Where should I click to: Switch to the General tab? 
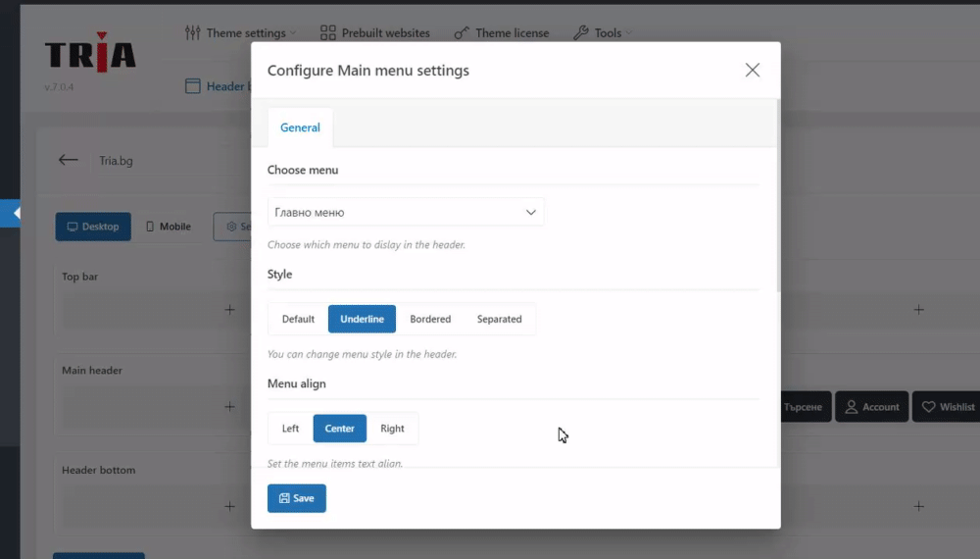point(300,127)
